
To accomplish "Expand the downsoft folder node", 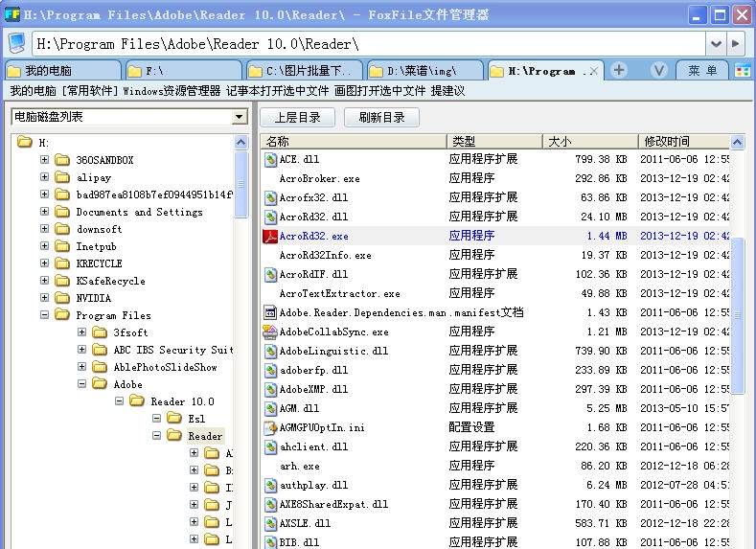I will pyautogui.click(x=44, y=228).
